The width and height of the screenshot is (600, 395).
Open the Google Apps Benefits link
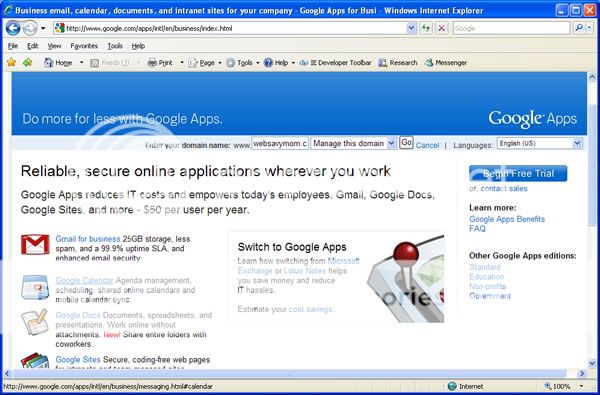click(x=507, y=219)
